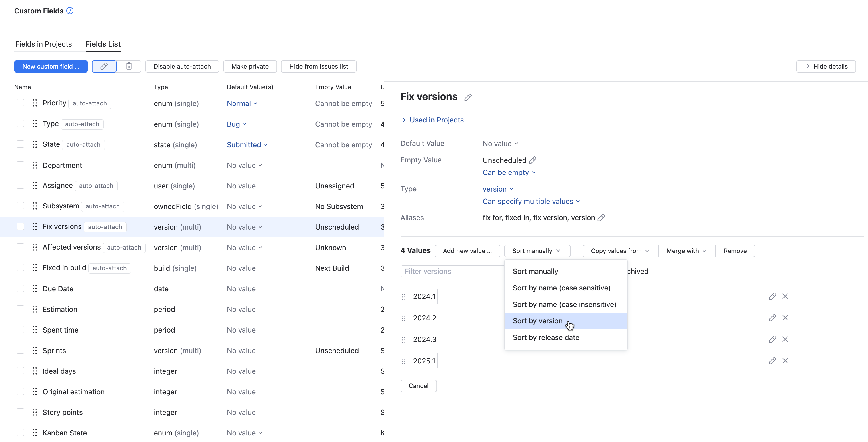Edit the 2024.1 value with its pencil icon
This screenshot has width=868, height=442.
pos(772,296)
